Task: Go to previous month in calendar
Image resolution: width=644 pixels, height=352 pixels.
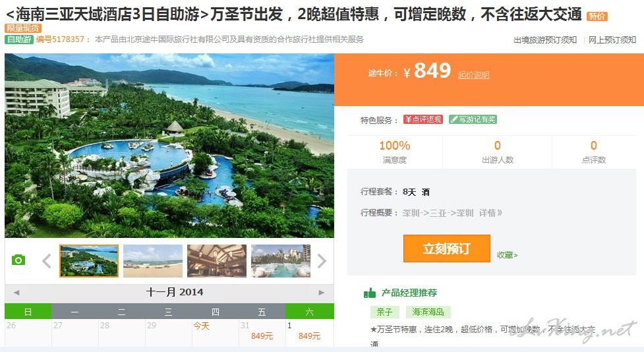Action: (16, 293)
